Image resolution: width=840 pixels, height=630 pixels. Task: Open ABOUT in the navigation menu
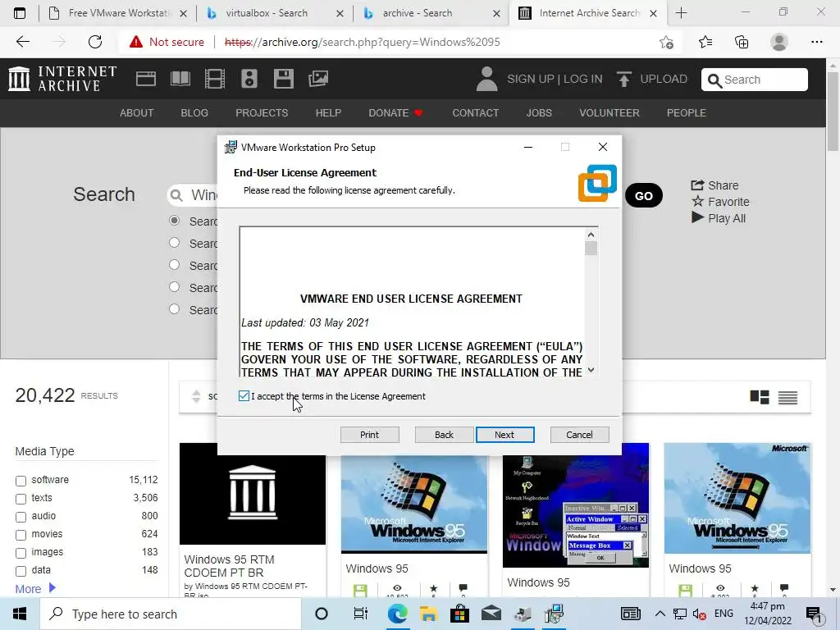point(137,113)
